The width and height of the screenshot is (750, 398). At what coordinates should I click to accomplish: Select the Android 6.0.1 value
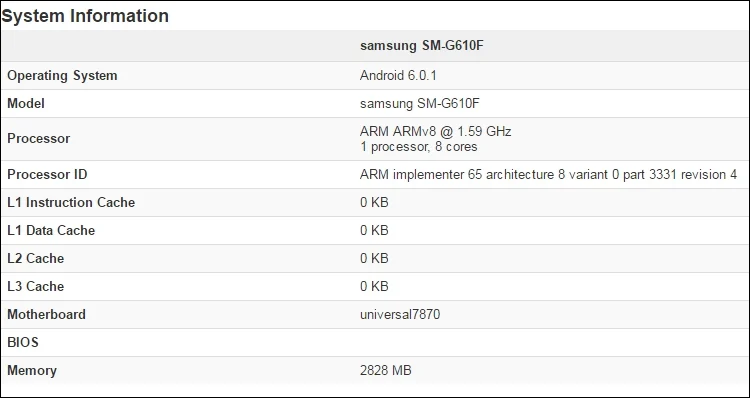click(398, 75)
